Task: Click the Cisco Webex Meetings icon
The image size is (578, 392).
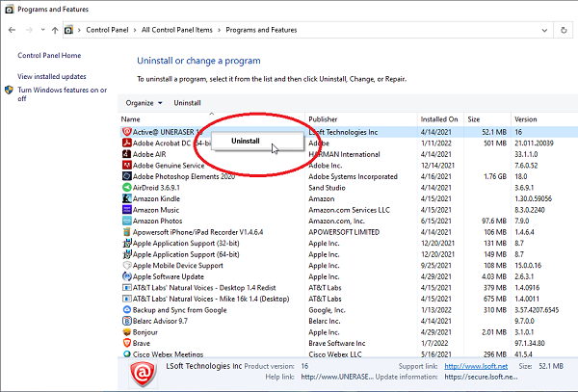Action: pyautogui.click(x=127, y=354)
